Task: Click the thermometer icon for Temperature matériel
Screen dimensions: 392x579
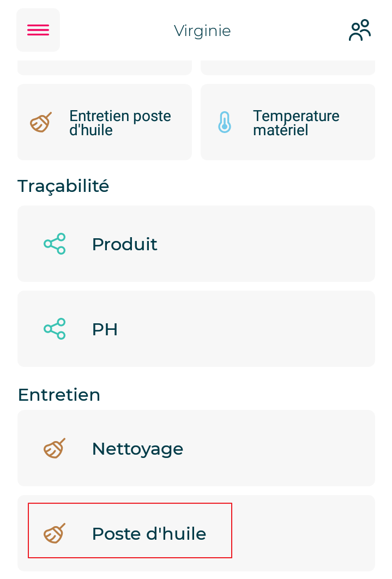Action: (x=224, y=122)
